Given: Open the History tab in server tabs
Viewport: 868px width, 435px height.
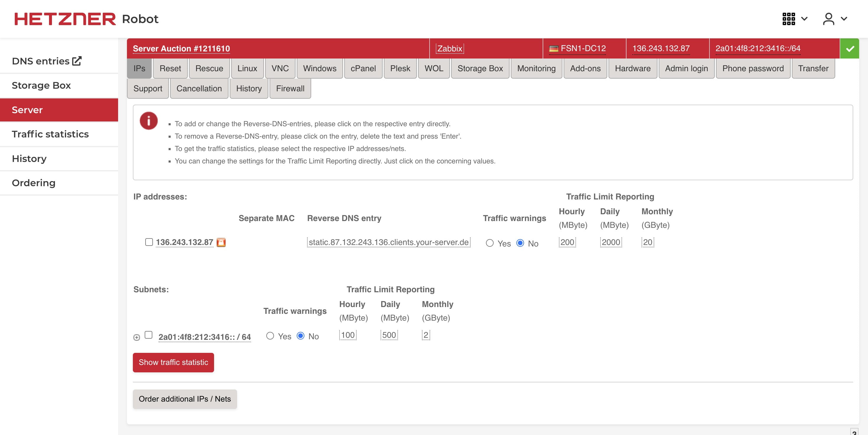Looking at the screenshot, I should click(x=249, y=89).
